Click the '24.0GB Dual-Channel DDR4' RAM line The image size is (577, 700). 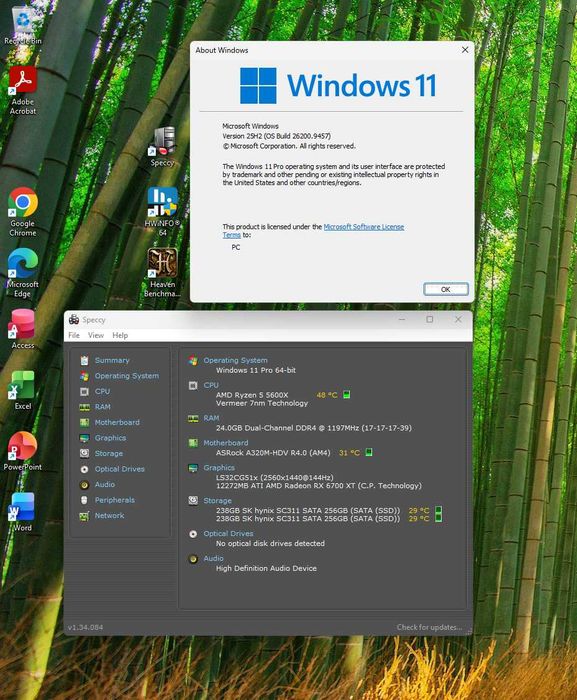click(314, 428)
